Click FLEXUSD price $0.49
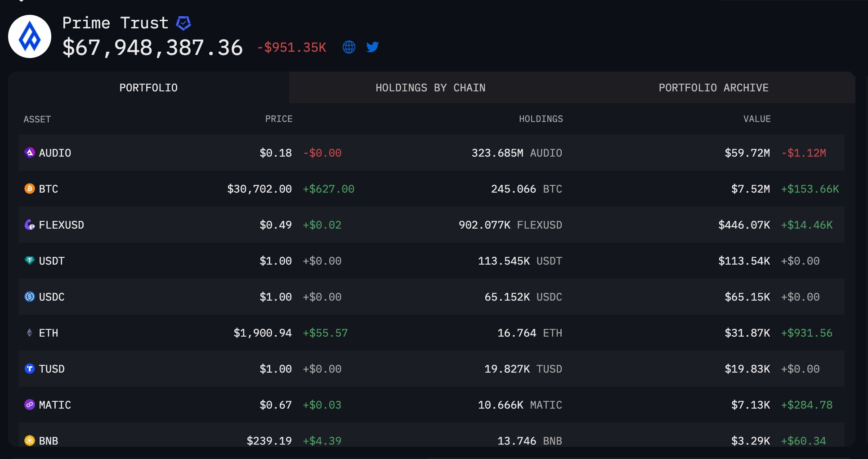 [x=276, y=225]
